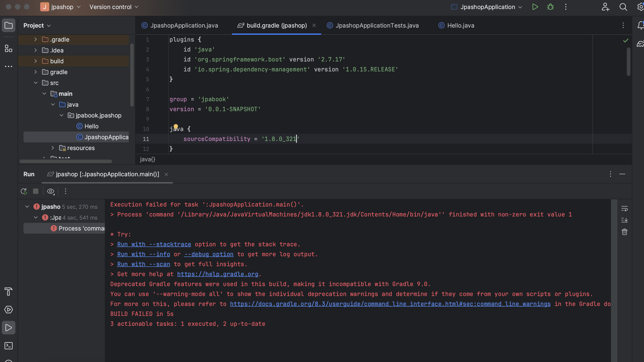The height and width of the screenshot is (362, 644).
Task: Click the --debug option link
Action: [209, 254]
